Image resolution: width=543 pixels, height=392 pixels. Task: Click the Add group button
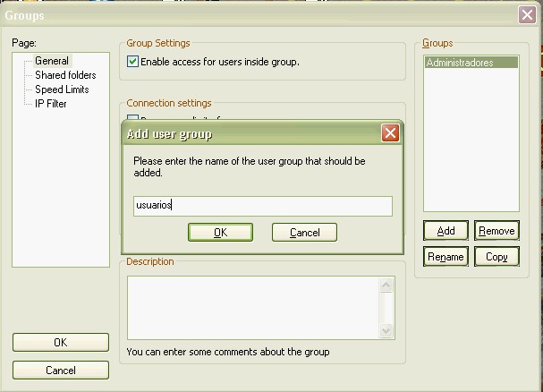pos(445,231)
